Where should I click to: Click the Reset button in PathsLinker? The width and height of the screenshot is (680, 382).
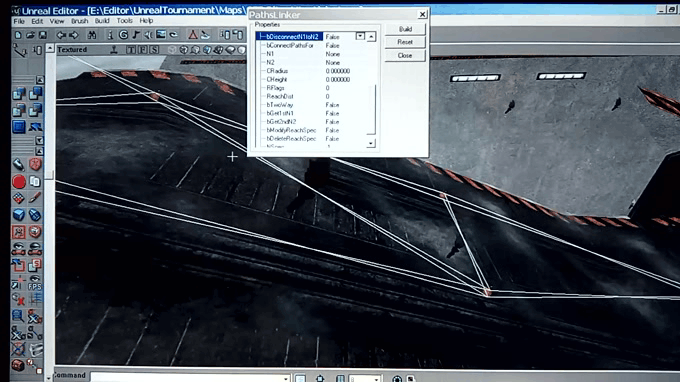pos(405,42)
